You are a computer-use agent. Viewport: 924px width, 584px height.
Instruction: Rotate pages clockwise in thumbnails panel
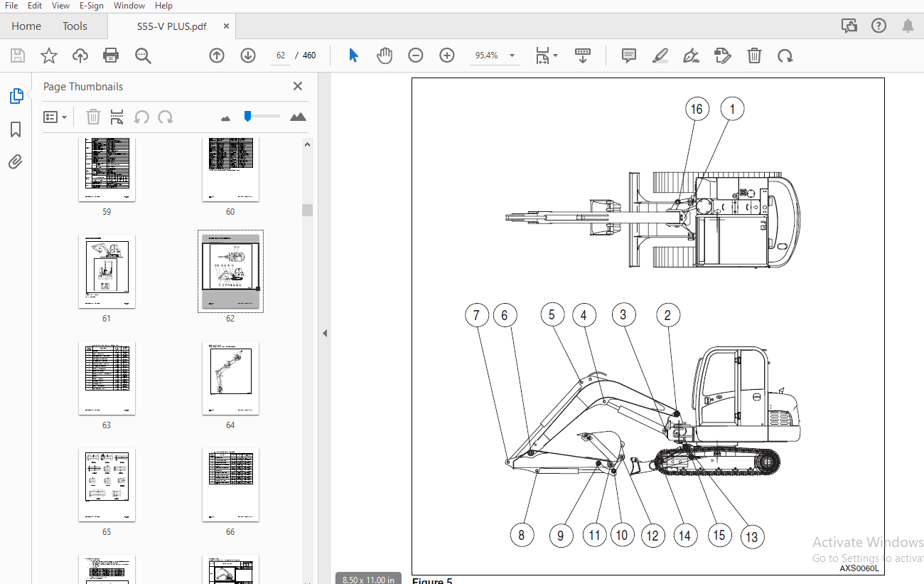[166, 117]
